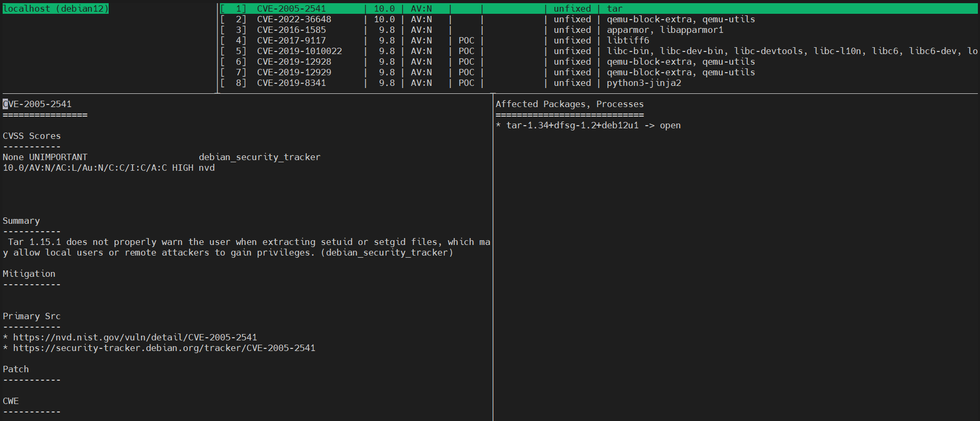Open the security-tracker.debian.org CVE link
Screen dimensions: 980x421
click(164, 348)
